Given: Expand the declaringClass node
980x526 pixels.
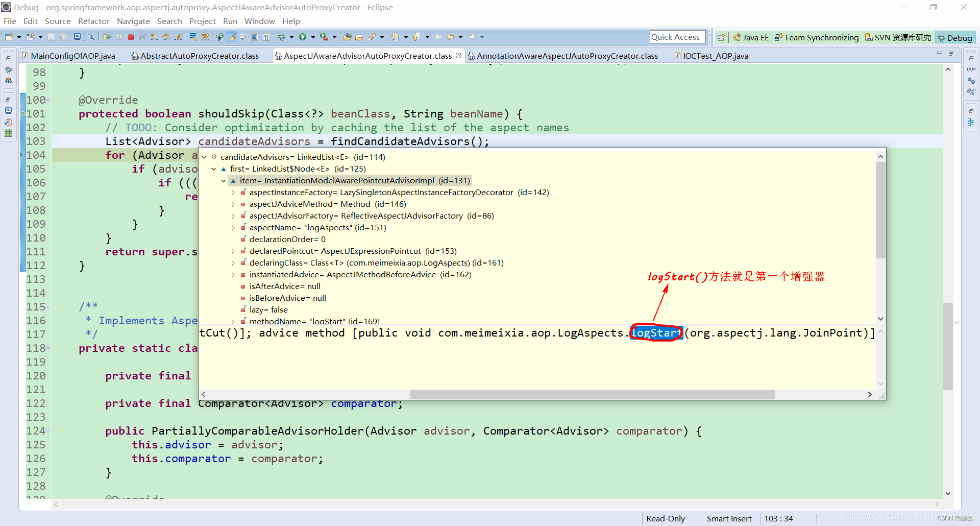Looking at the screenshot, I should pos(233,263).
